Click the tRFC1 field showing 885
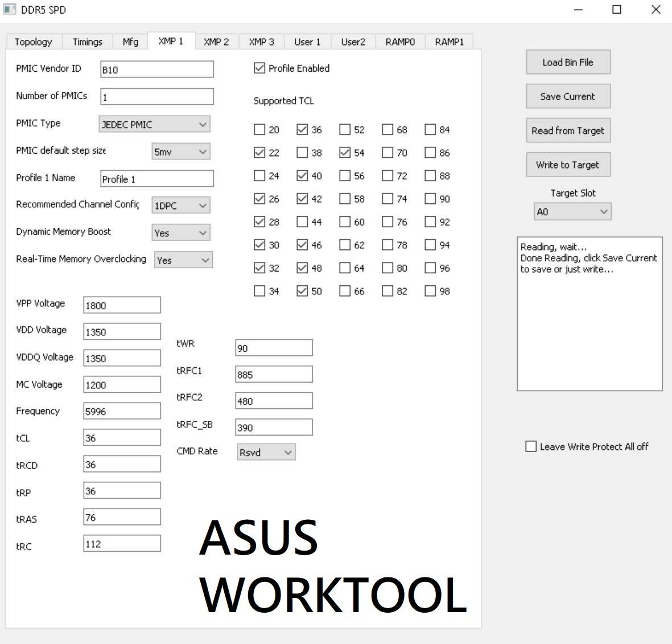 coord(274,374)
